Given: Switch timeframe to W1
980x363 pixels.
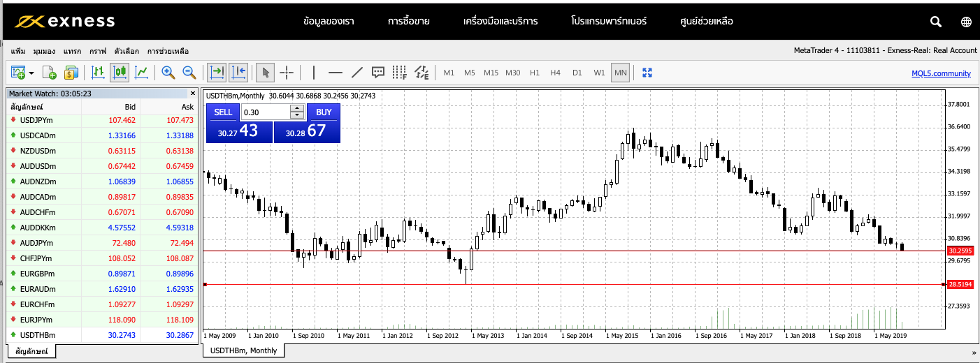Looking at the screenshot, I should point(599,73).
